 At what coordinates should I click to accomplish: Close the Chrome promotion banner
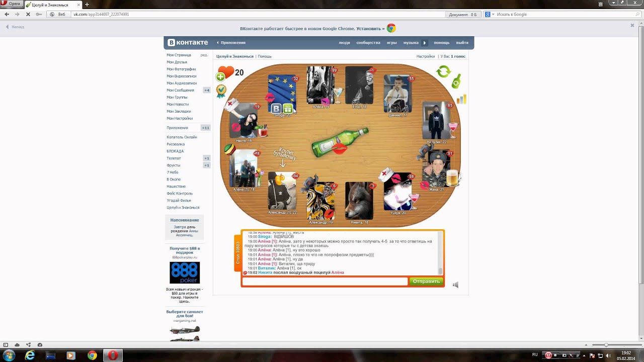[x=632, y=25]
